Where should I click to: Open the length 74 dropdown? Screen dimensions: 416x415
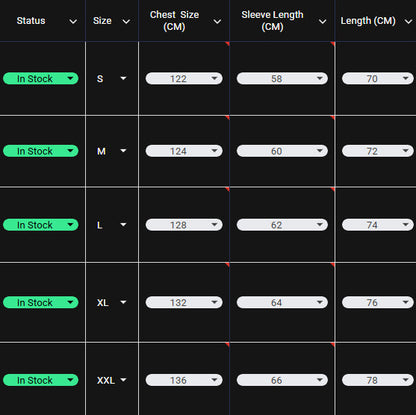tap(378, 225)
